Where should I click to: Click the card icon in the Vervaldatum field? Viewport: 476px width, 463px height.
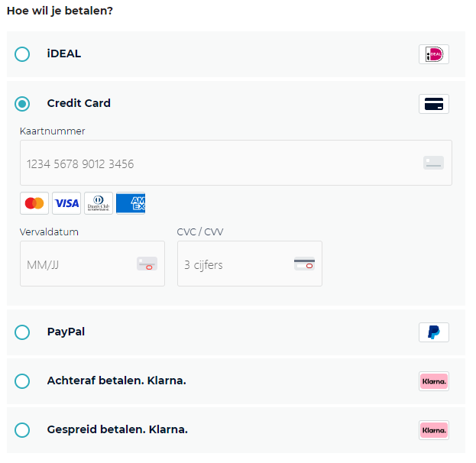coord(147,264)
